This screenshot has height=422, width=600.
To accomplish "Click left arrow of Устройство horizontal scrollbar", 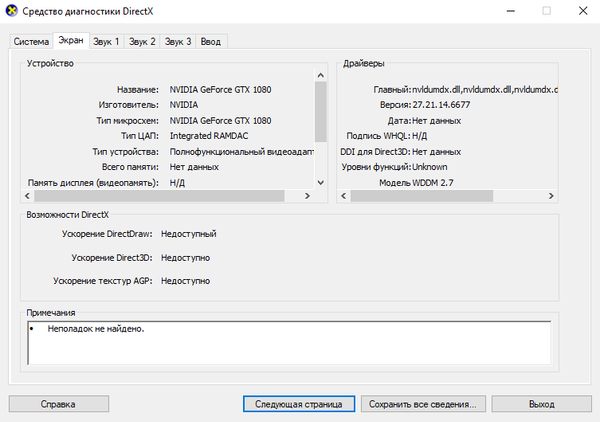I will tap(28, 196).
